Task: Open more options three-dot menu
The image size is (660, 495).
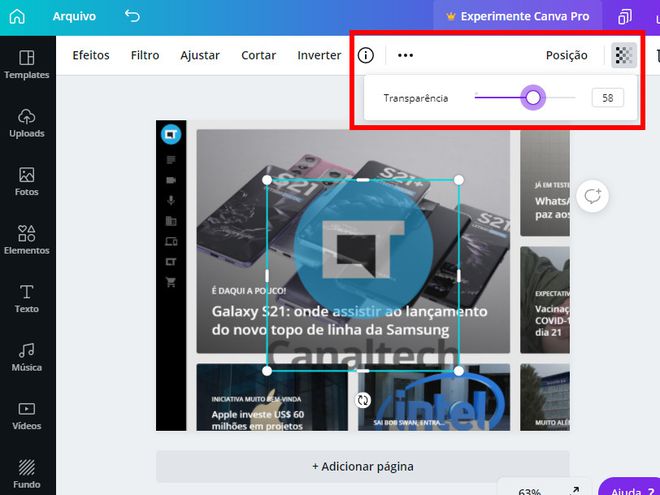Action: tap(405, 55)
